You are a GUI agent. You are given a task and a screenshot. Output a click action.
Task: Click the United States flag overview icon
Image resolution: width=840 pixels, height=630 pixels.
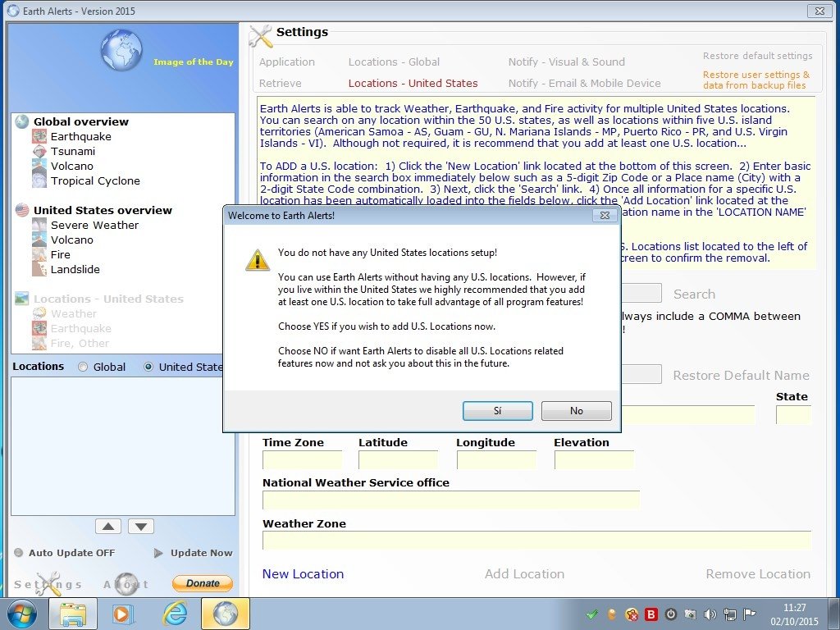22,210
